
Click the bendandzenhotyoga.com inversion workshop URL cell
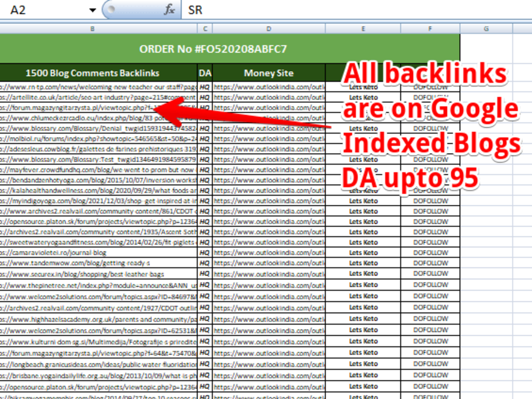(98, 180)
